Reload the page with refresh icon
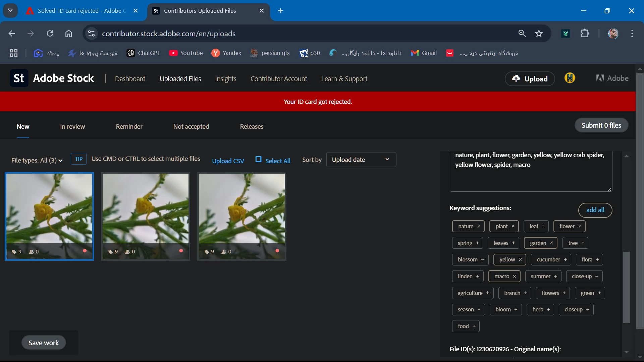The width and height of the screenshot is (644, 362). click(x=50, y=34)
